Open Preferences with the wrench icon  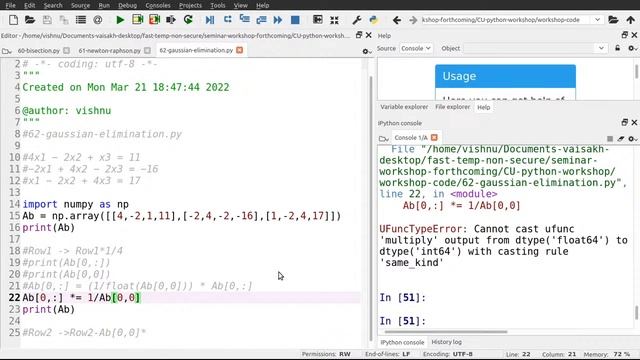[x=357, y=20]
